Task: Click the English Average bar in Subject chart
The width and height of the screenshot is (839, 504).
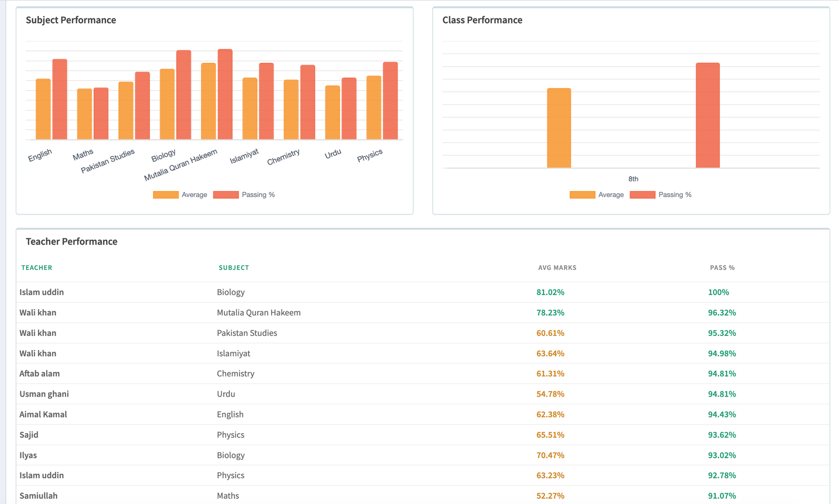Action: coord(44,109)
